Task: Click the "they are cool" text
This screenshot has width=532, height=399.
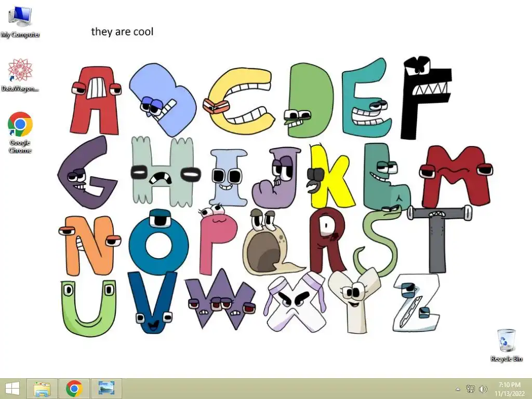Action: click(x=122, y=32)
